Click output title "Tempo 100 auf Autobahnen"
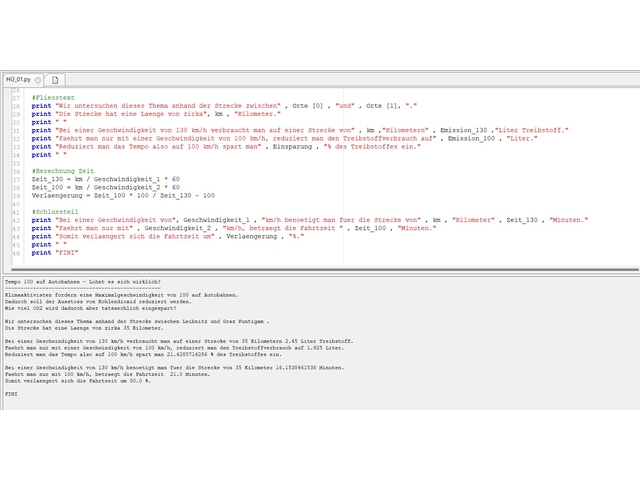 [83, 282]
